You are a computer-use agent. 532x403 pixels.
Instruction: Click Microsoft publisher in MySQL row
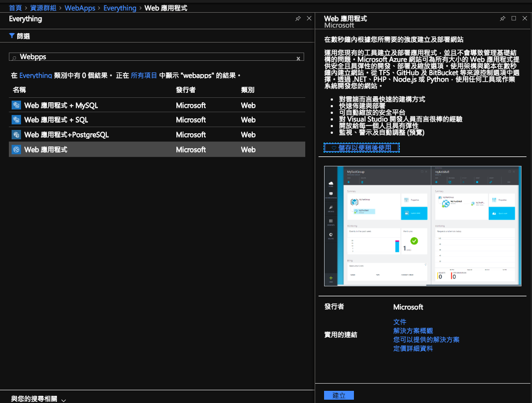(x=191, y=106)
